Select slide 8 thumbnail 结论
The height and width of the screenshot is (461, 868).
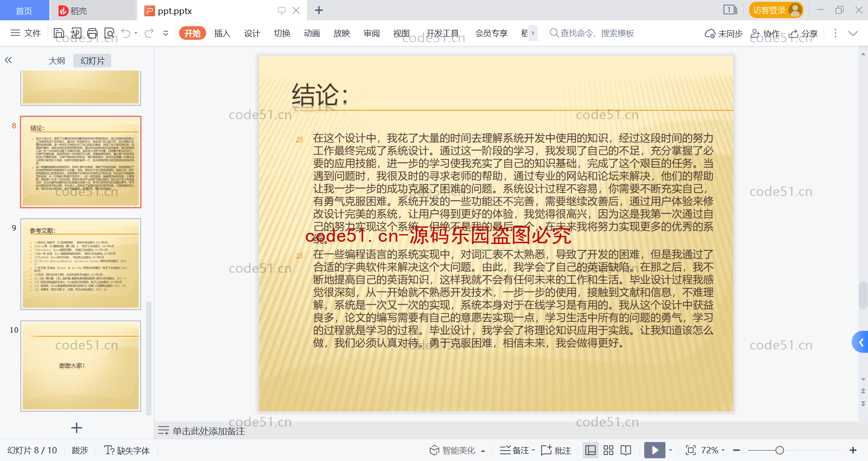pyautogui.click(x=80, y=162)
